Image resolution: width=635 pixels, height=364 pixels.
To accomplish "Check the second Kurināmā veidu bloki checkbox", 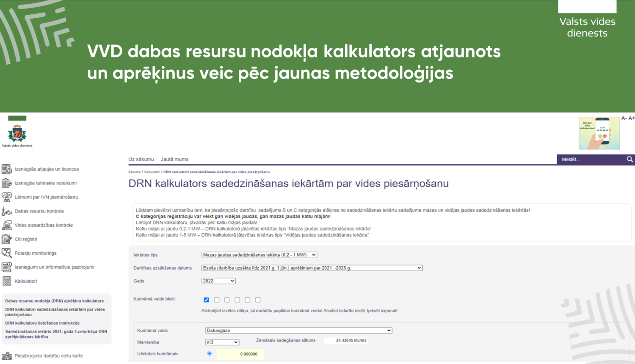I will point(216,300).
